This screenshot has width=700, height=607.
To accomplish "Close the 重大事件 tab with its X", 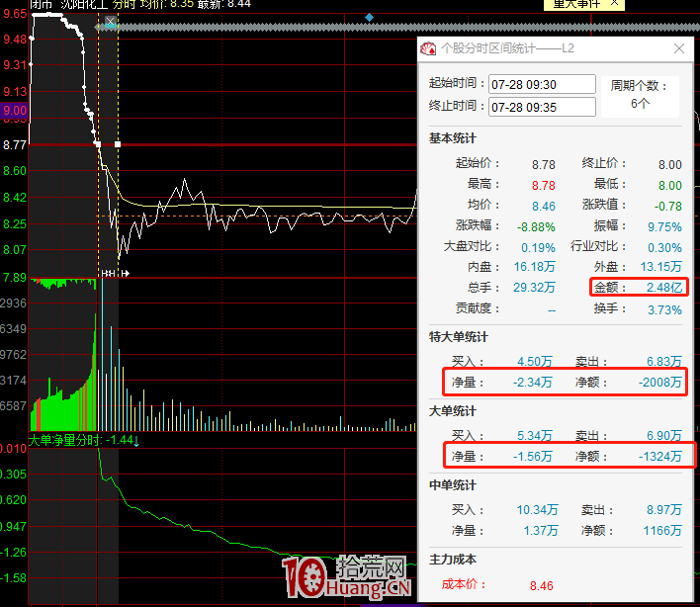I will tap(614, 3).
